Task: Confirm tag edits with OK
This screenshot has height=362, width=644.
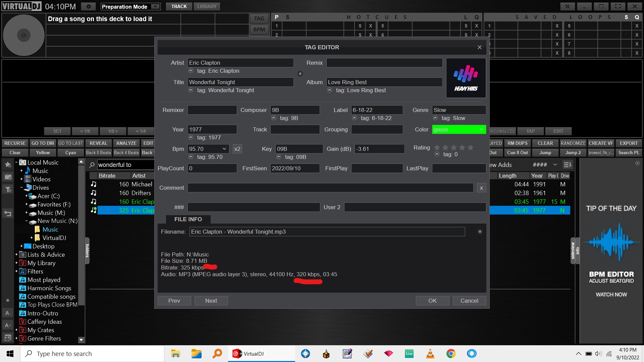Action: (433, 301)
